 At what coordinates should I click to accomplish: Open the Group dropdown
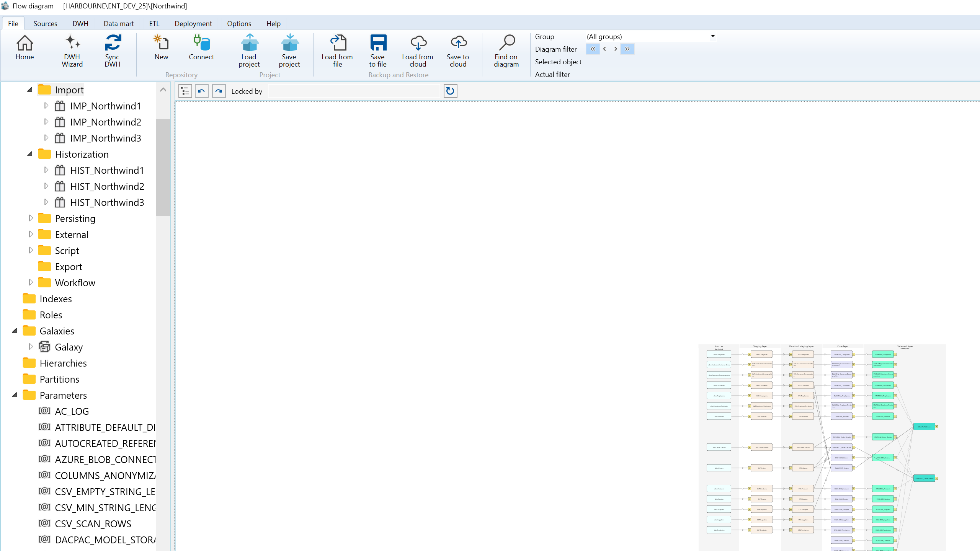click(x=713, y=36)
